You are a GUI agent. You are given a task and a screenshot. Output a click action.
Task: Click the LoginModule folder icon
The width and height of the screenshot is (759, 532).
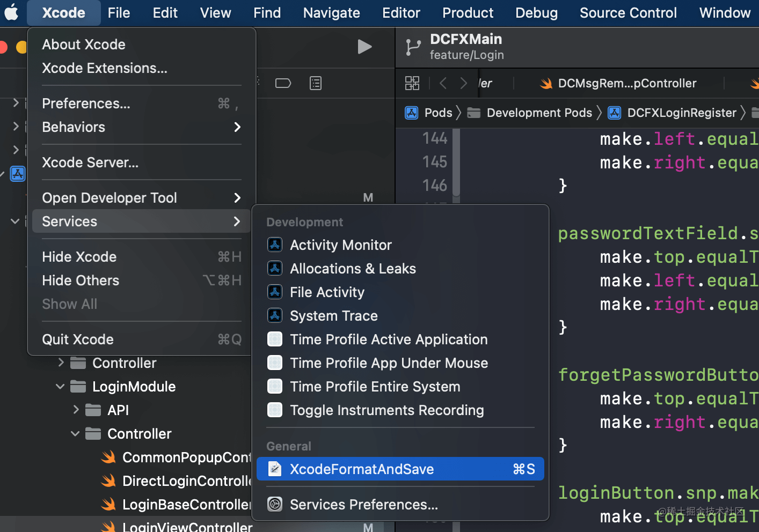point(78,387)
